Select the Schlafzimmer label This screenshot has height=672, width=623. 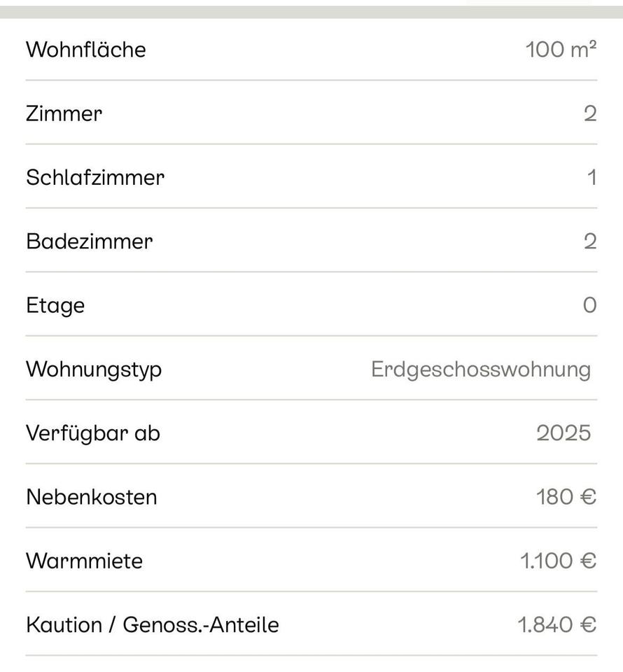tap(95, 177)
